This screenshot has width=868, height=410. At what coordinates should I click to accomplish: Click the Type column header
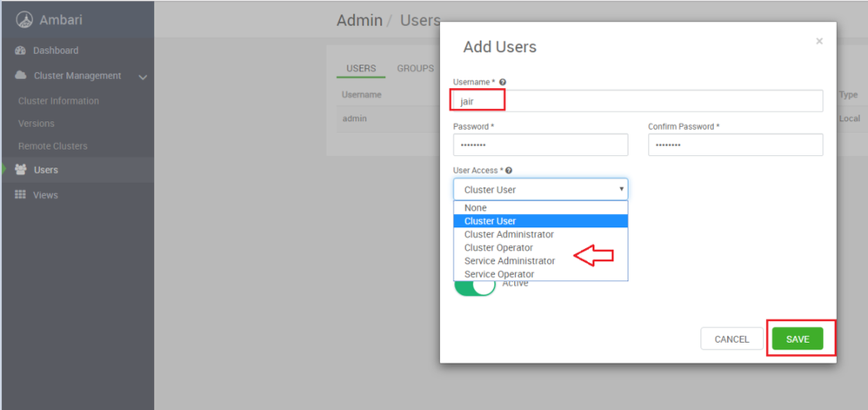point(848,95)
